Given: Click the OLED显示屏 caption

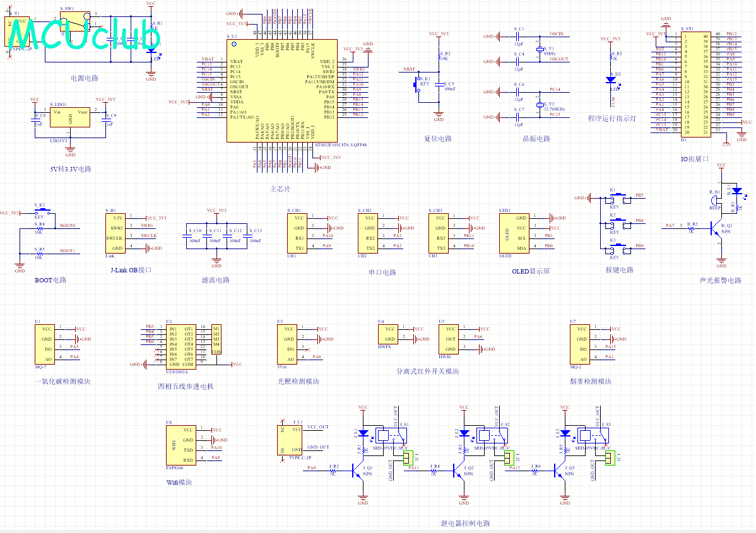Looking at the screenshot, I should point(531,271).
